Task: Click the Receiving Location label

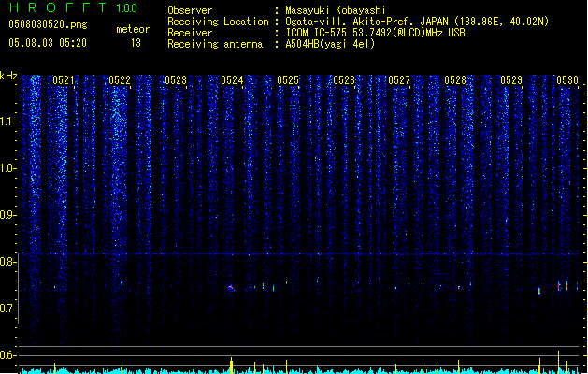Action: click(218, 22)
